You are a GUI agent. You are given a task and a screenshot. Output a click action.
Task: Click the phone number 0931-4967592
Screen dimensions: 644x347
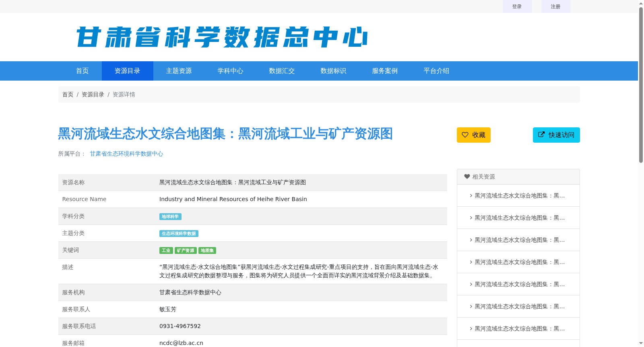coord(180,326)
